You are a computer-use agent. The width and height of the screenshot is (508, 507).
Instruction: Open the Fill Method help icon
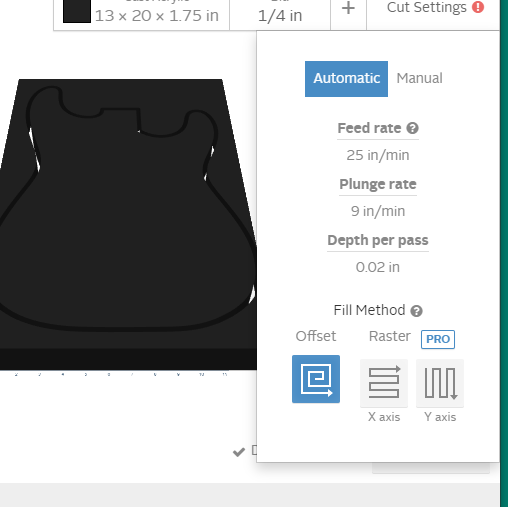click(416, 311)
